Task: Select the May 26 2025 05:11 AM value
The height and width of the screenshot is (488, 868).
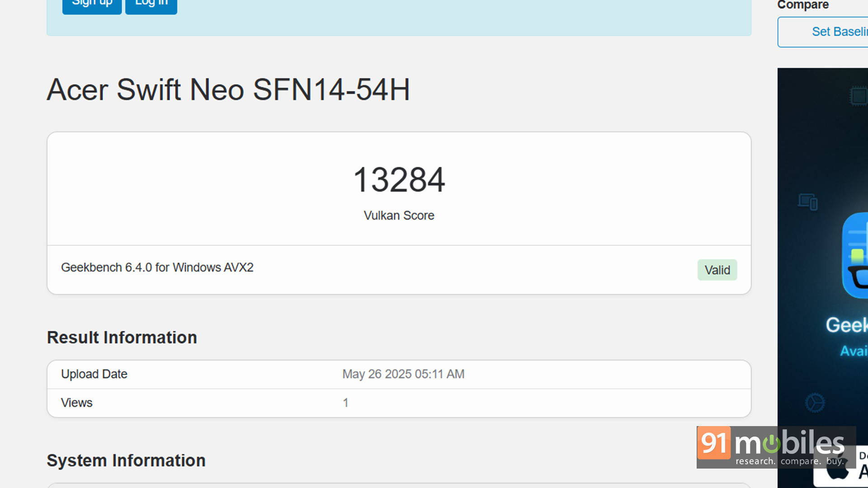Action: click(403, 374)
